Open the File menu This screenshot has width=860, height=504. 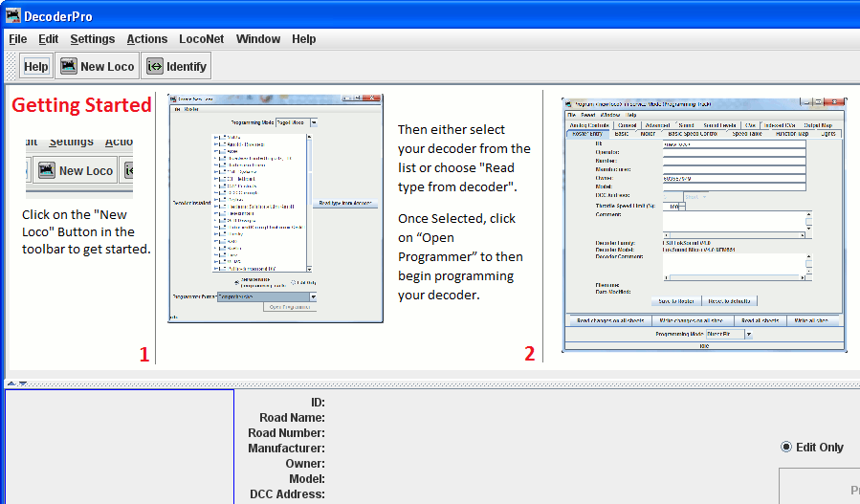coord(18,39)
